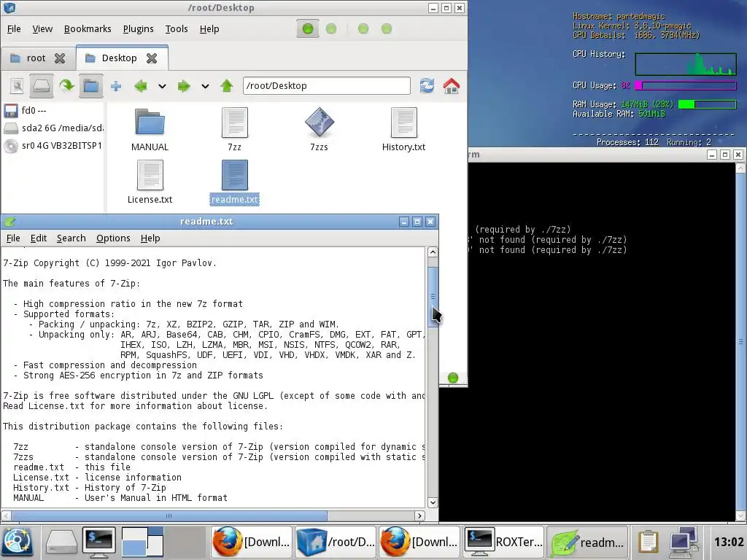The height and width of the screenshot is (560, 747).
Task: Open the Back history dropdown arrow
Action: pos(163,87)
